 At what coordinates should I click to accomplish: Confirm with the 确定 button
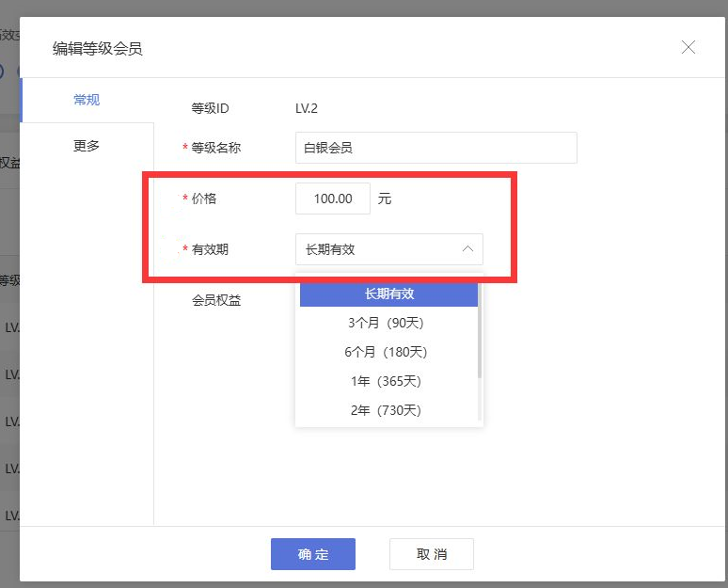313,554
